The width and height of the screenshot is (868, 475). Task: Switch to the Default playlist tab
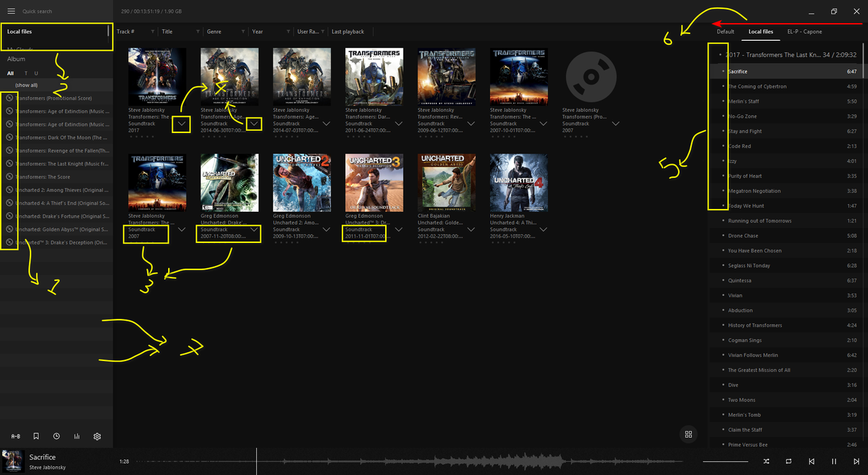[x=726, y=32]
